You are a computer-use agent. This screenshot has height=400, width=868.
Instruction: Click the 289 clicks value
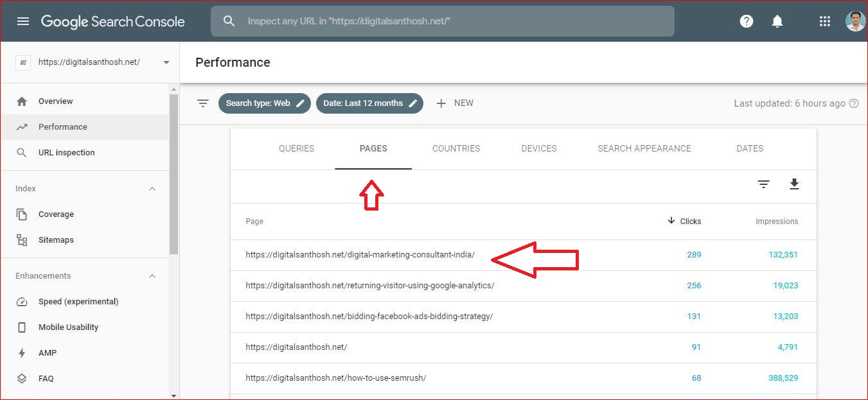click(x=694, y=255)
